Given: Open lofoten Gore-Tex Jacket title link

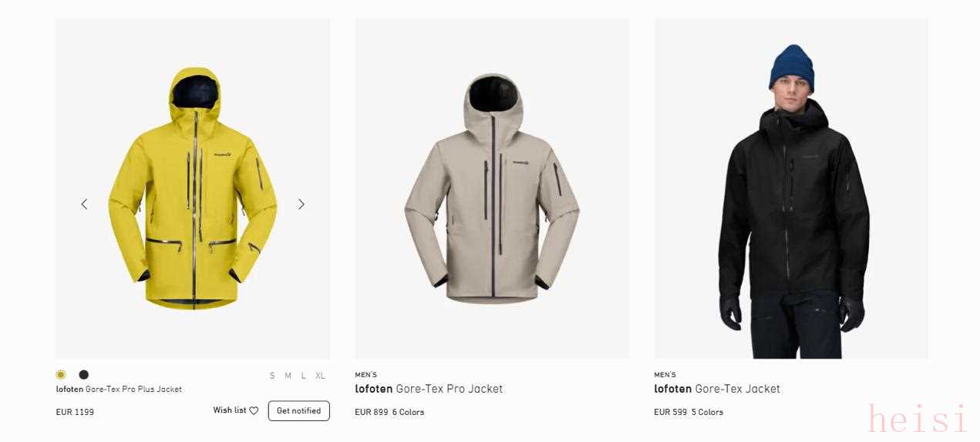Looking at the screenshot, I should pyautogui.click(x=717, y=389).
